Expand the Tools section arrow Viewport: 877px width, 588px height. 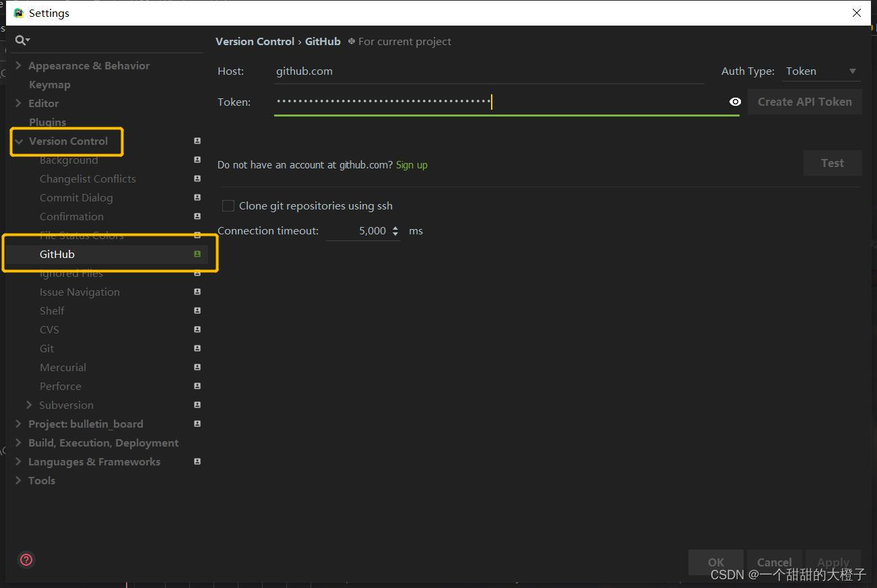(18, 480)
